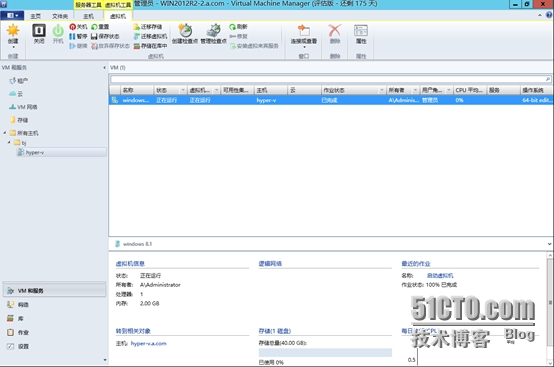Viewport: 554px width, 367px height.
Task: Open the 文件夹 ribbon tab
Action: point(60,16)
